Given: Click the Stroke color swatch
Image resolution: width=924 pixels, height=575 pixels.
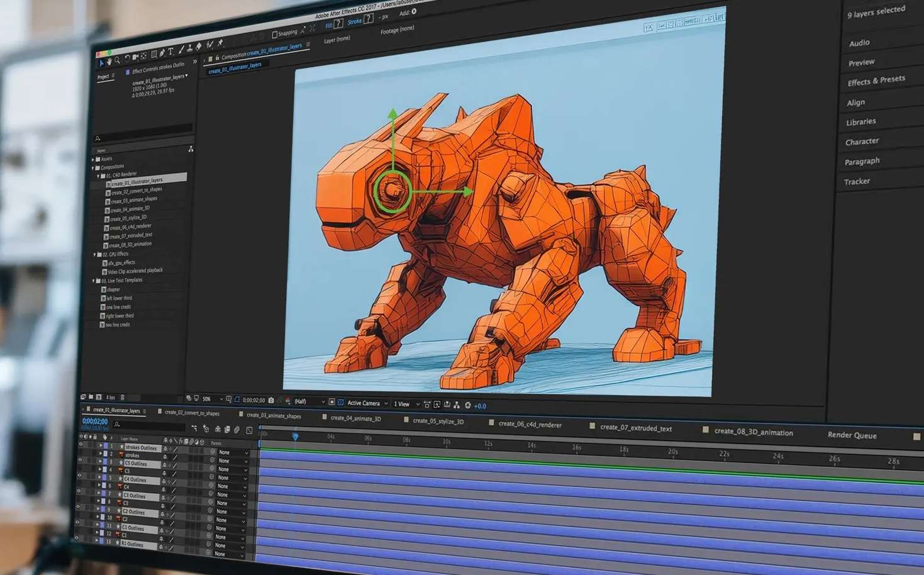Looking at the screenshot, I should 369,19.
